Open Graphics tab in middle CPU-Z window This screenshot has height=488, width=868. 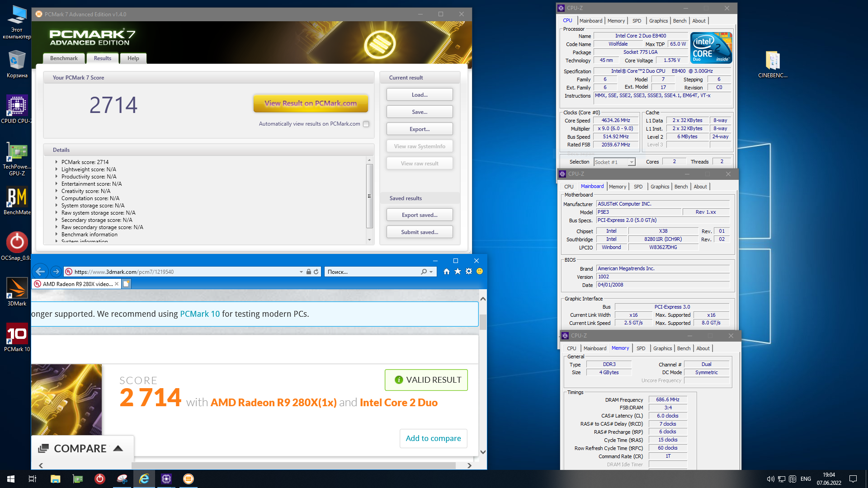click(x=660, y=187)
